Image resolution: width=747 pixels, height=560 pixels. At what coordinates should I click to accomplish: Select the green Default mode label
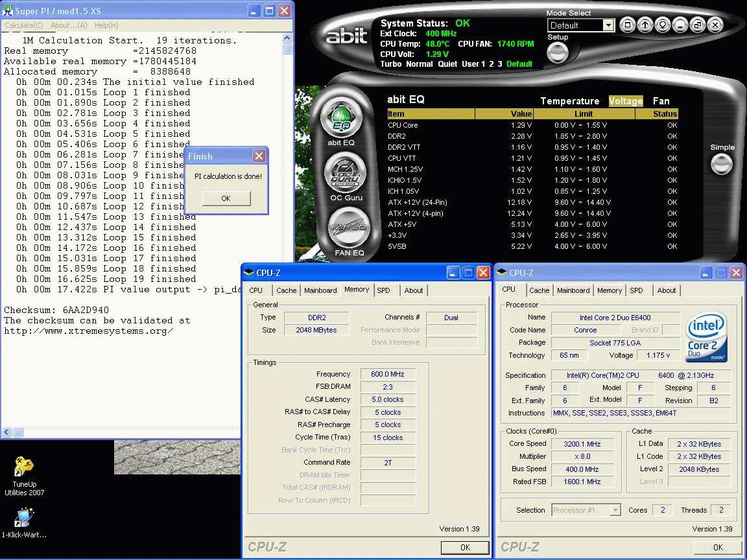pyautogui.click(x=519, y=64)
